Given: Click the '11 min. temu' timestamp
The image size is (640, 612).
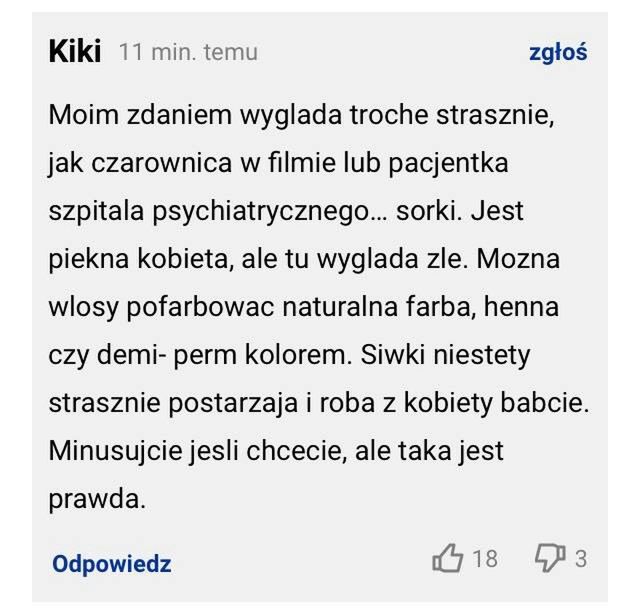Looking at the screenshot, I should [x=188, y=52].
